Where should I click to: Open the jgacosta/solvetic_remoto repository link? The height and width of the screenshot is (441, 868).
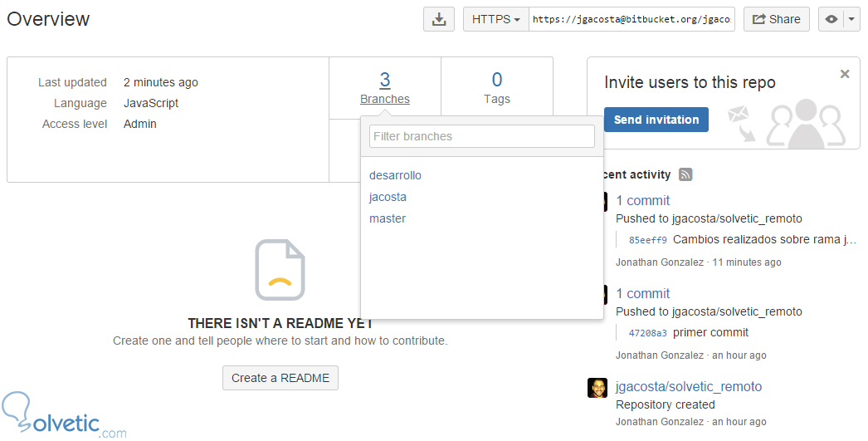click(688, 386)
